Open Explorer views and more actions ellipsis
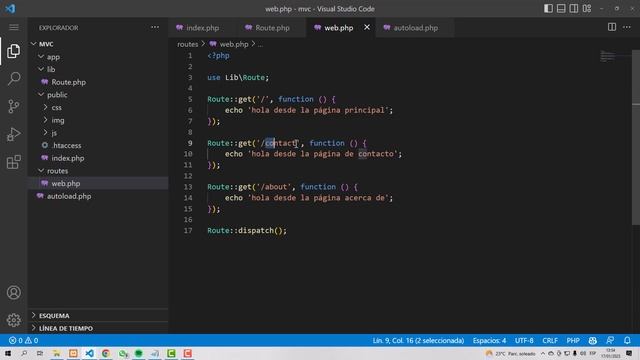 [155, 27]
